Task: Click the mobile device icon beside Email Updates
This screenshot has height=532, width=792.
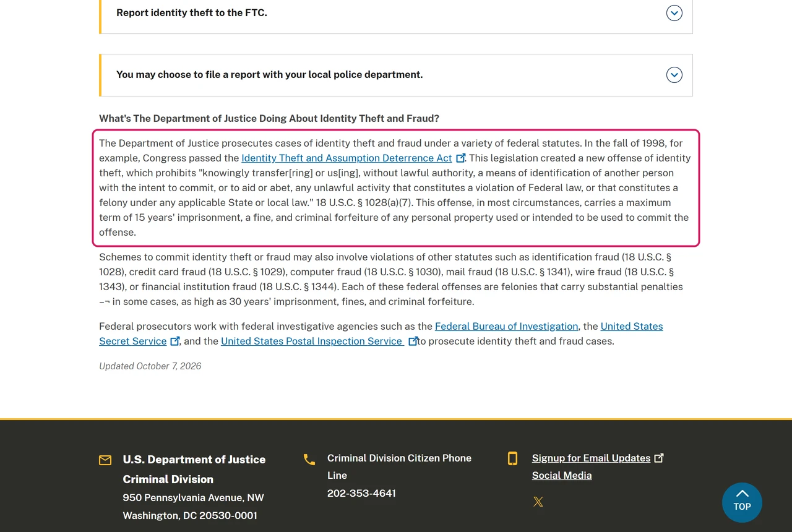Action: [x=512, y=458]
